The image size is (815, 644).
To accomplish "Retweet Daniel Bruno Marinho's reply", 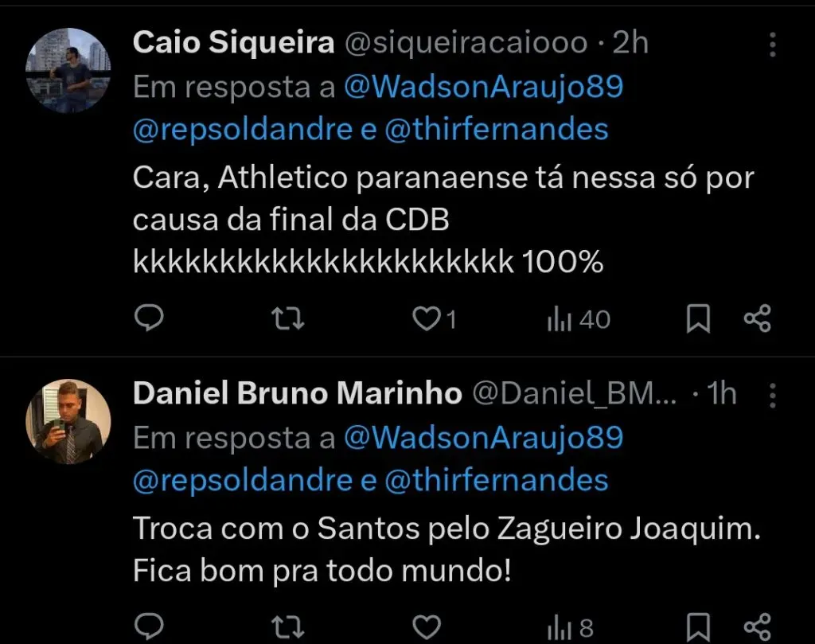I will (x=287, y=626).
